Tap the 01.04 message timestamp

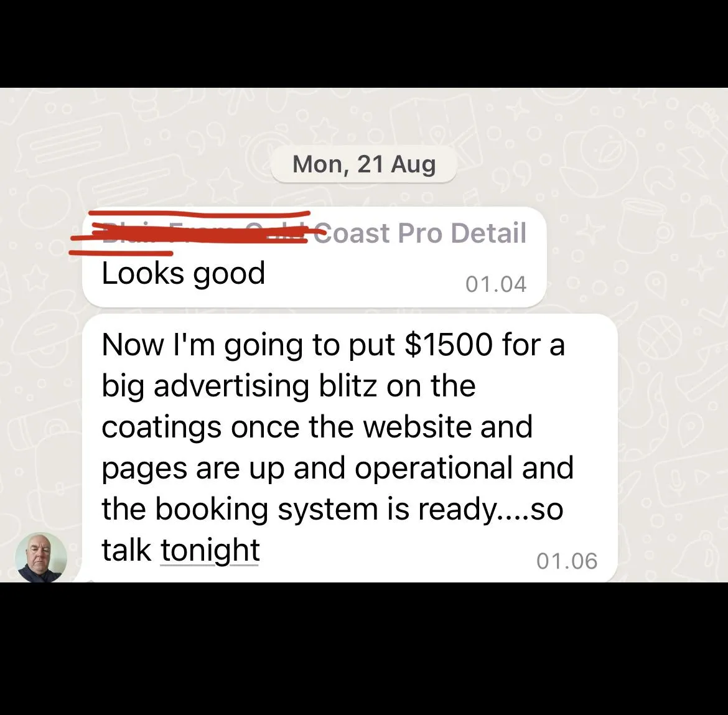coord(496,284)
